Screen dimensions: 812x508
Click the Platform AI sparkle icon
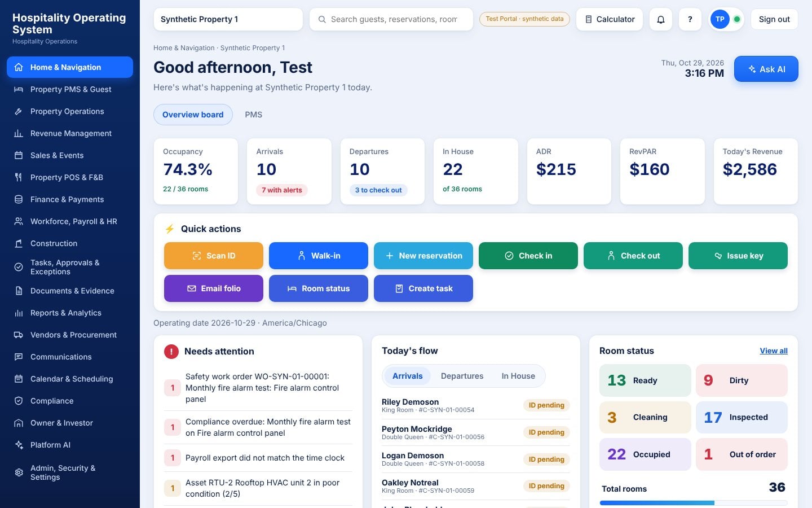coord(19,445)
